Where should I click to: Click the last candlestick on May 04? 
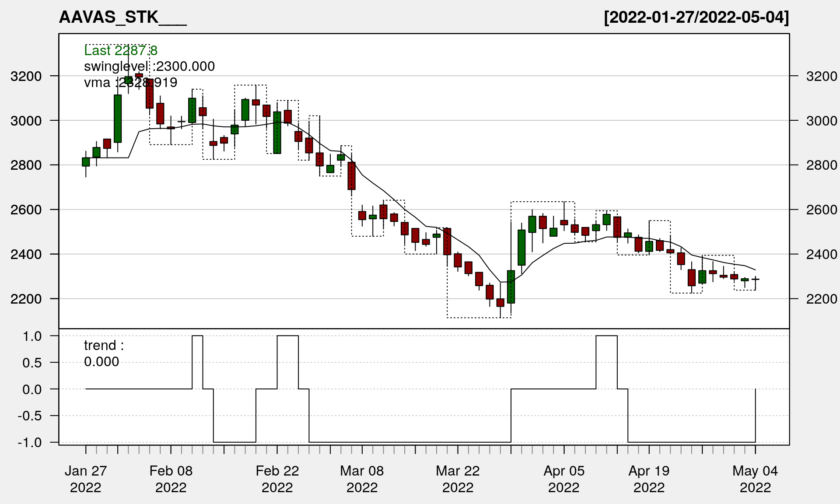click(756, 280)
